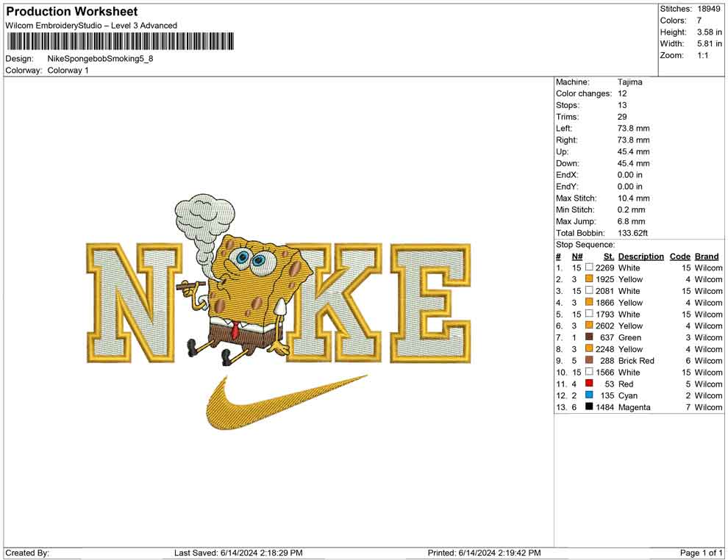728x560 pixels.
Task: Click the barcode under the title
Action: [120, 41]
